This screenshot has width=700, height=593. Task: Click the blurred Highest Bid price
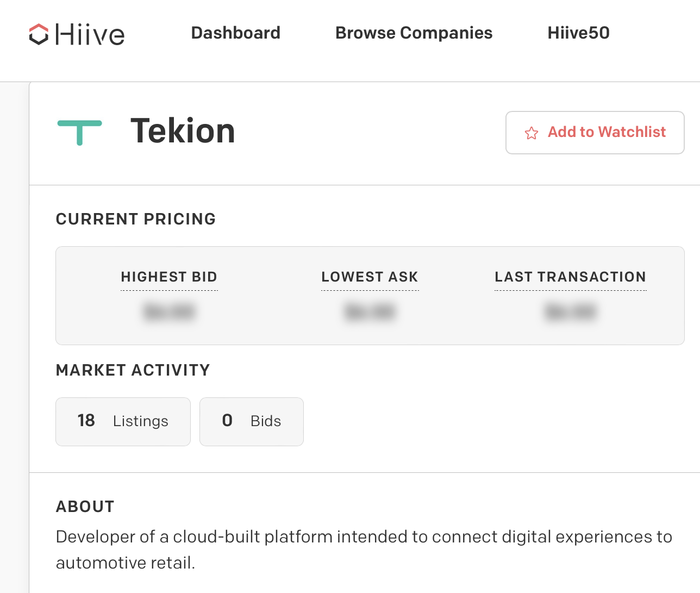[169, 312]
